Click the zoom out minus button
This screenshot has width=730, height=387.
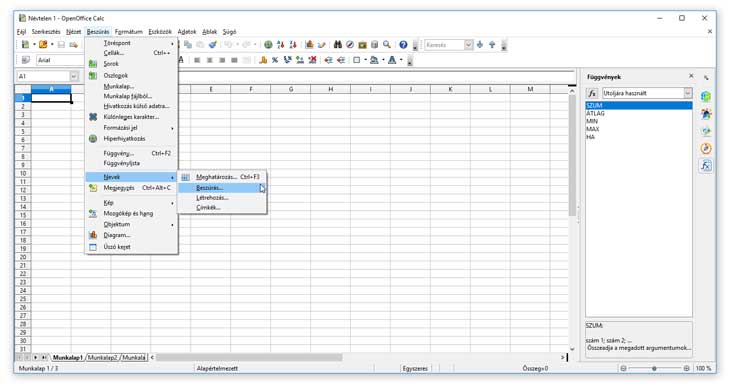pyautogui.click(x=623, y=368)
